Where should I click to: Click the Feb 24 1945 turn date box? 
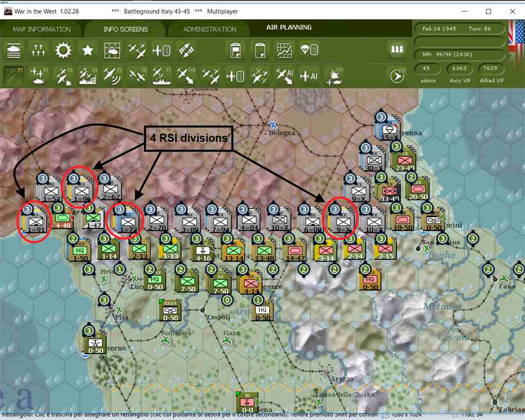coord(459,29)
